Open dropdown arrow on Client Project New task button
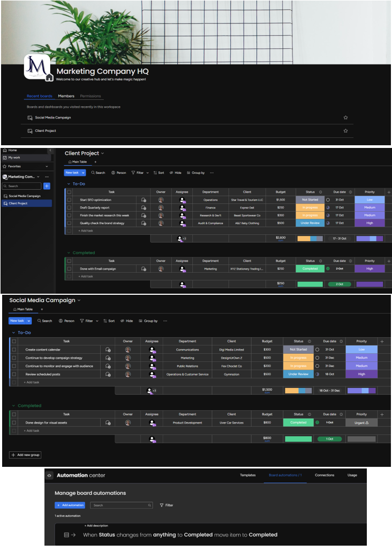The image size is (392, 551). pyautogui.click(x=83, y=173)
